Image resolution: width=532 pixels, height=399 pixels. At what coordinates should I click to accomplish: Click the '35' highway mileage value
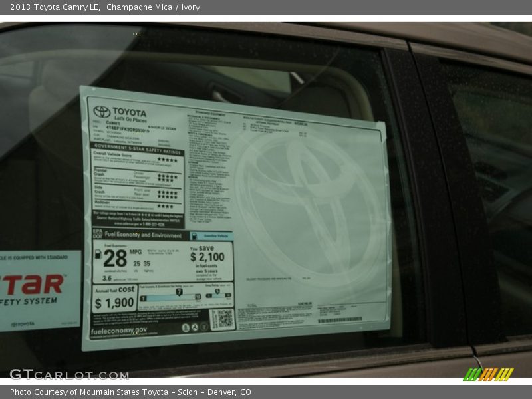(x=146, y=263)
